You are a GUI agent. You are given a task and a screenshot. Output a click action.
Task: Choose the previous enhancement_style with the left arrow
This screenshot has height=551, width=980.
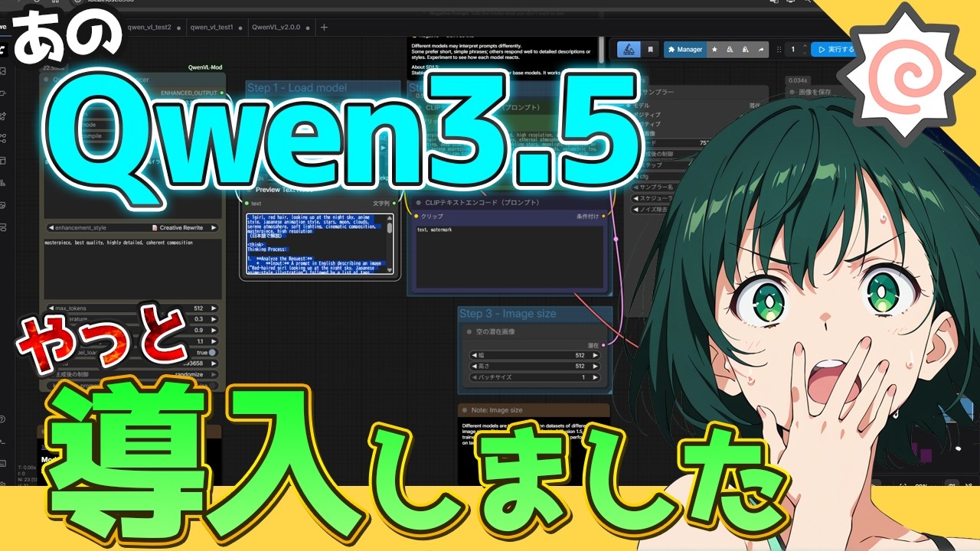coord(51,227)
